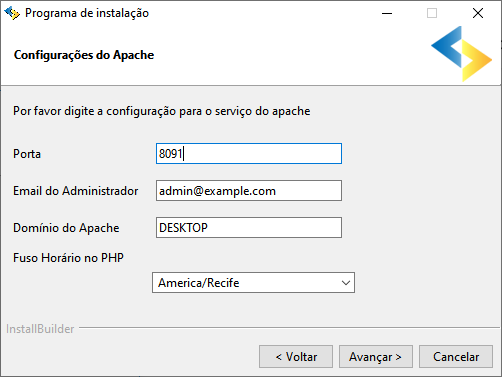Select the America/Recife combo box text
The width and height of the screenshot is (502, 377).
pos(199,283)
